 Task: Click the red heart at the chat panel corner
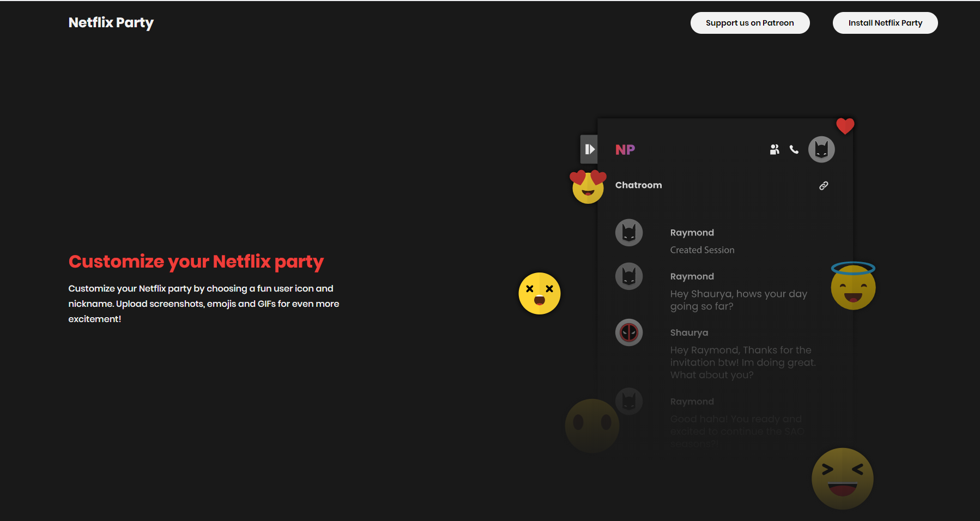click(x=845, y=126)
